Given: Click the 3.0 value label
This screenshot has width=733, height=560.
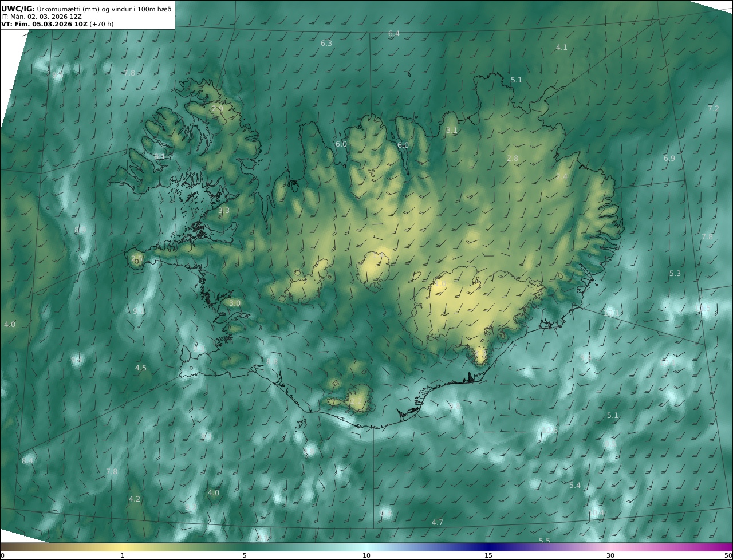Looking at the screenshot, I should 235,303.
